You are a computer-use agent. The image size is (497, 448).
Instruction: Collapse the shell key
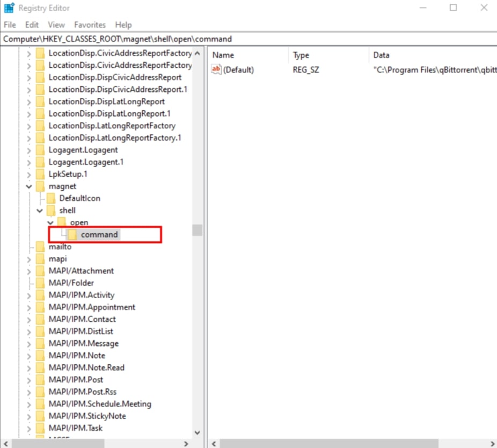(x=40, y=211)
